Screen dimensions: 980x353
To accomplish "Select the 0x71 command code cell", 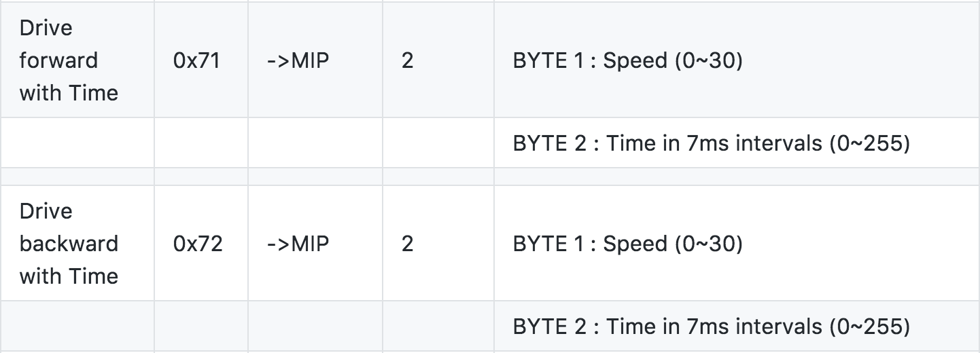I will pyautogui.click(x=198, y=61).
